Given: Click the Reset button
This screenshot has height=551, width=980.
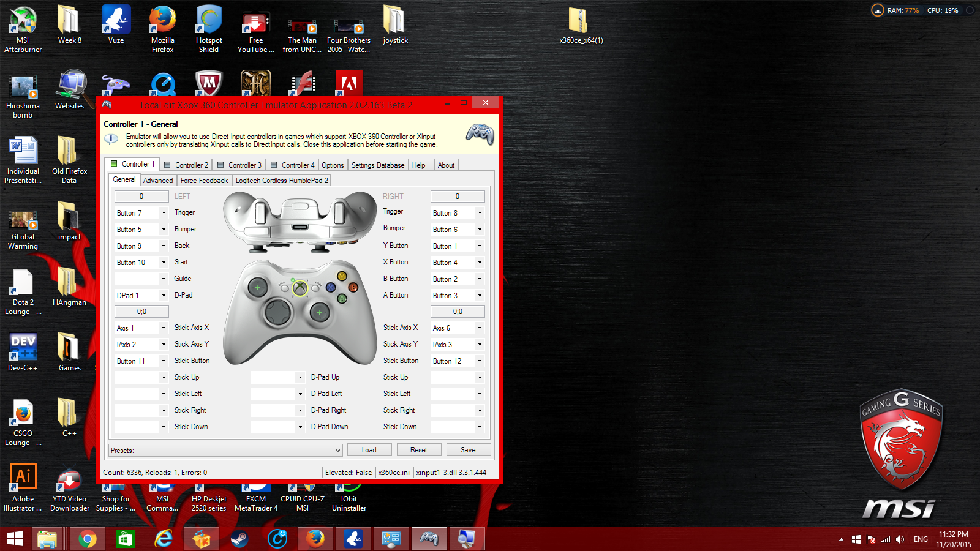Looking at the screenshot, I should point(419,449).
